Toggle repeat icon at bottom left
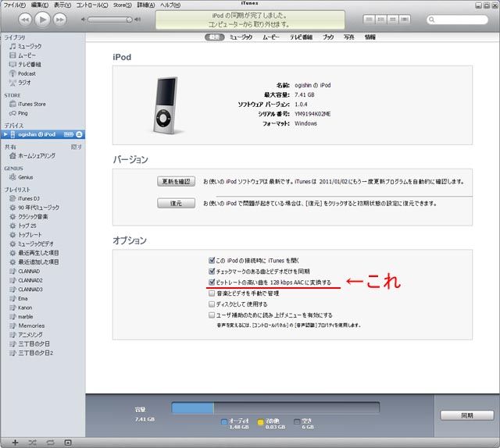The height and width of the screenshot is (448, 500). tap(50, 443)
